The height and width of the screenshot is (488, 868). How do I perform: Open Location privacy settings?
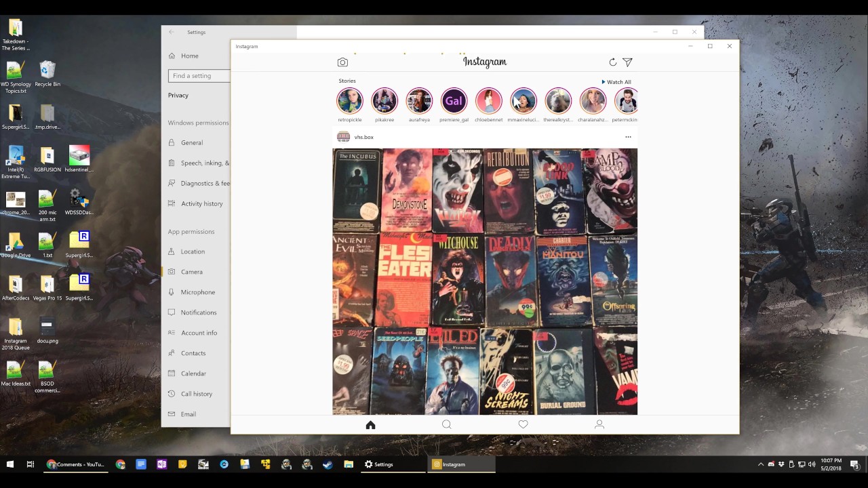193,251
